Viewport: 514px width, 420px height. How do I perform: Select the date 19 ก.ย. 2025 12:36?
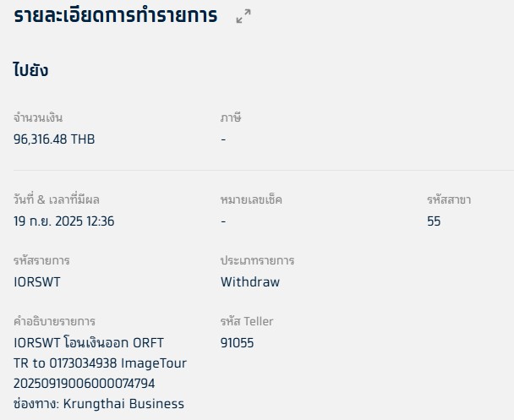[x=64, y=221]
